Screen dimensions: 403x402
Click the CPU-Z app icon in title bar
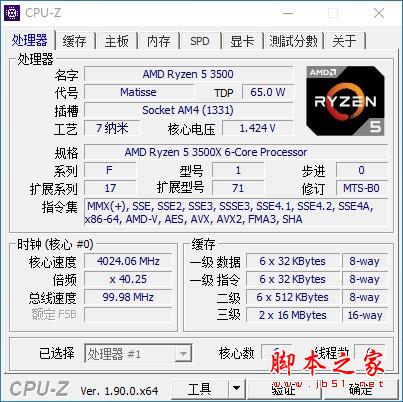[12, 13]
